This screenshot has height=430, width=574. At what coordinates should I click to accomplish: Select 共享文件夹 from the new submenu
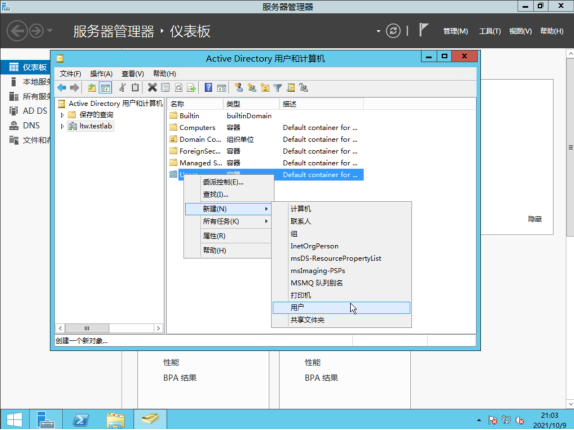pos(341,320)
